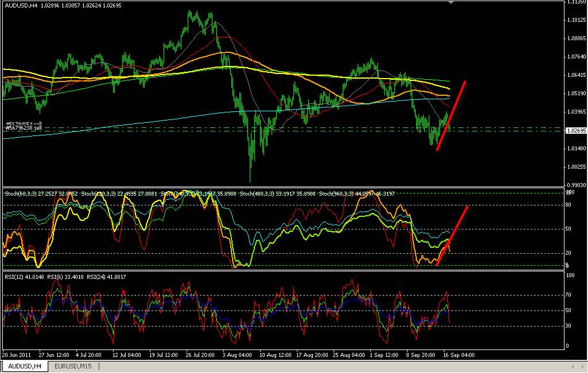This screenshot has height=373, width=588.
Task: Click the 1.07640 price scale value
Action: click(577, 57)
